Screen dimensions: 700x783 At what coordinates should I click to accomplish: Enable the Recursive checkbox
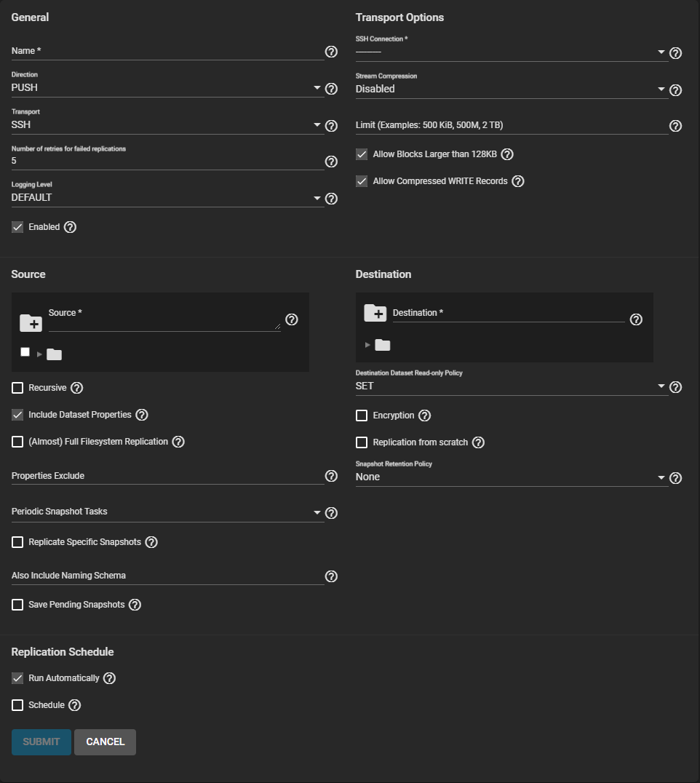point(17,388)
